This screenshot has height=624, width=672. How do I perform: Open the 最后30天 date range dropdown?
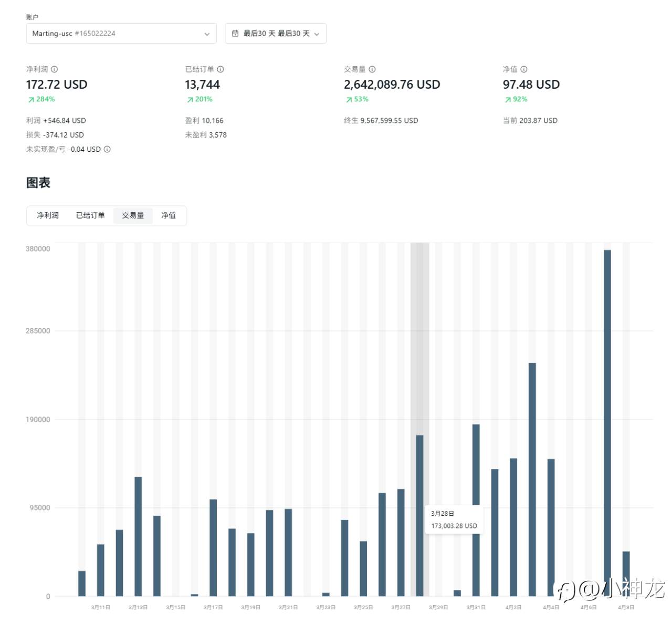(276, 34)
